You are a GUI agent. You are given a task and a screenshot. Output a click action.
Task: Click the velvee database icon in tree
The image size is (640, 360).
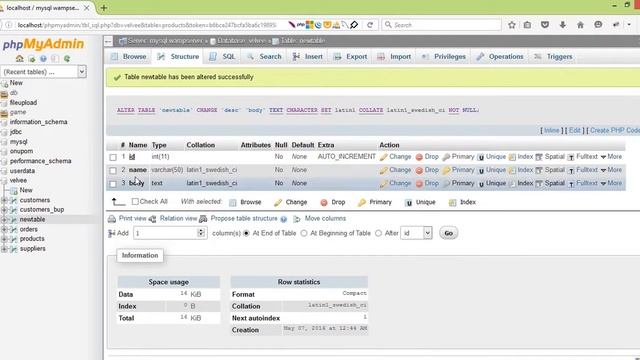[x=4, y=180]
